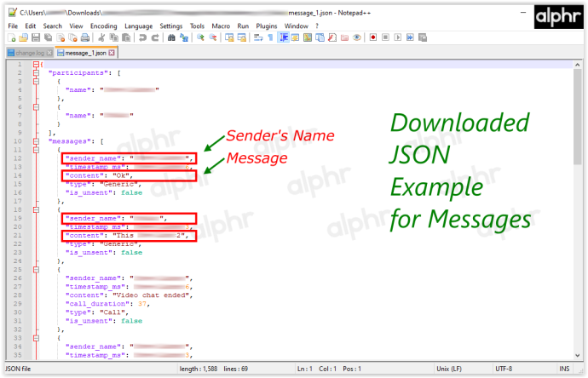Open the Plugins menu
The height and width of the screenshot is (378, 588).
[x=266, y=26]
